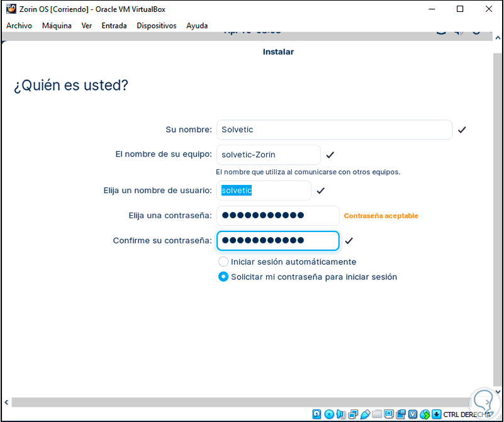Screen dimensions: 504x422
Task: Click the nombre de usuario input field
Action: coord(264,191)
